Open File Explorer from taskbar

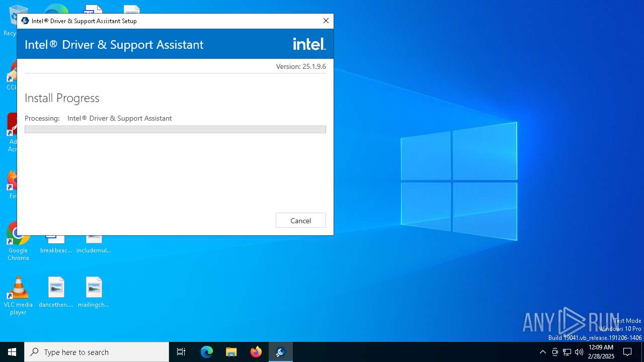(231, 352)
